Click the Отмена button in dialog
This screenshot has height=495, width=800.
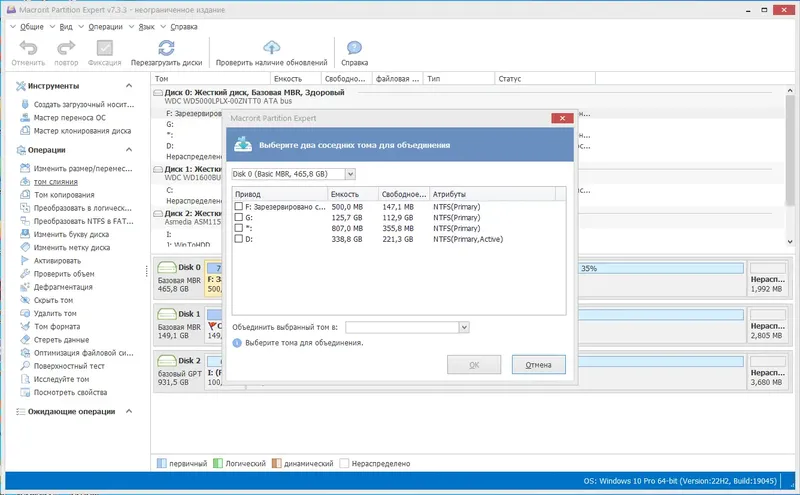coord(538,365)
